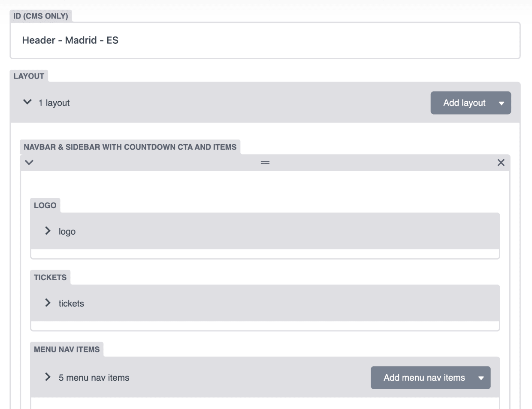Click the 1 layout label text
Image resolution: width=532 pixels, height=409 pixels.
[54, 103]
